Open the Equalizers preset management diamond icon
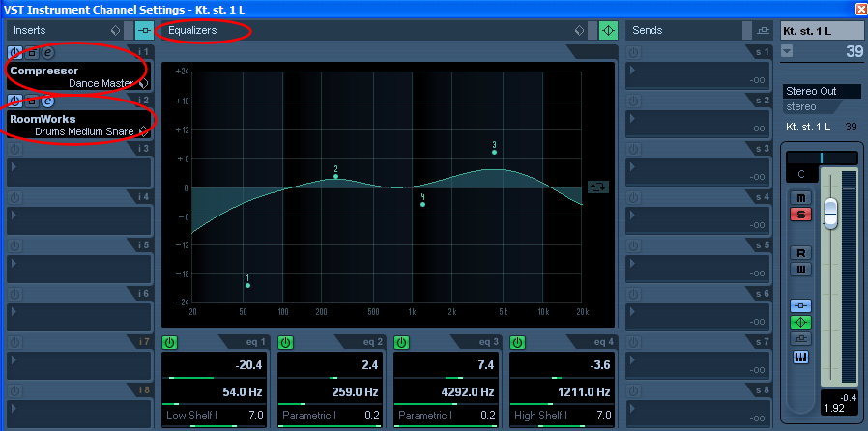 579,30
